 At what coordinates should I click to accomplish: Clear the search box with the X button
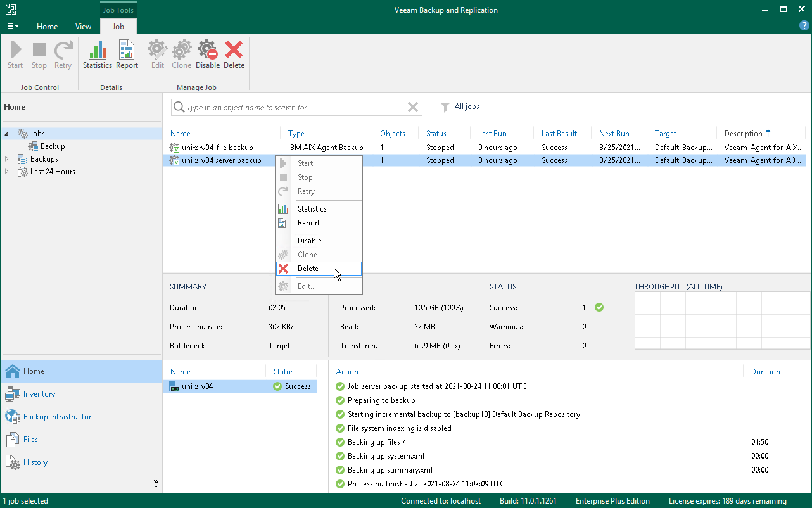coord(412,108)
